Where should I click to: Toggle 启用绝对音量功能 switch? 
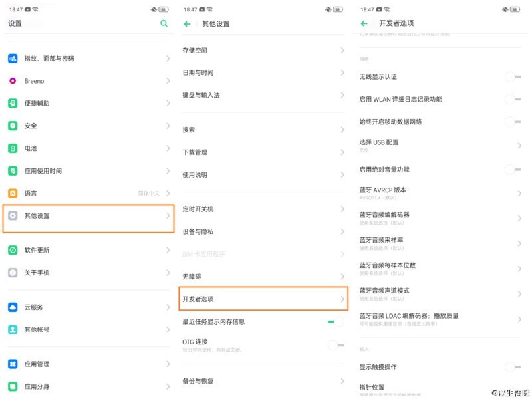tap(513, 169)
